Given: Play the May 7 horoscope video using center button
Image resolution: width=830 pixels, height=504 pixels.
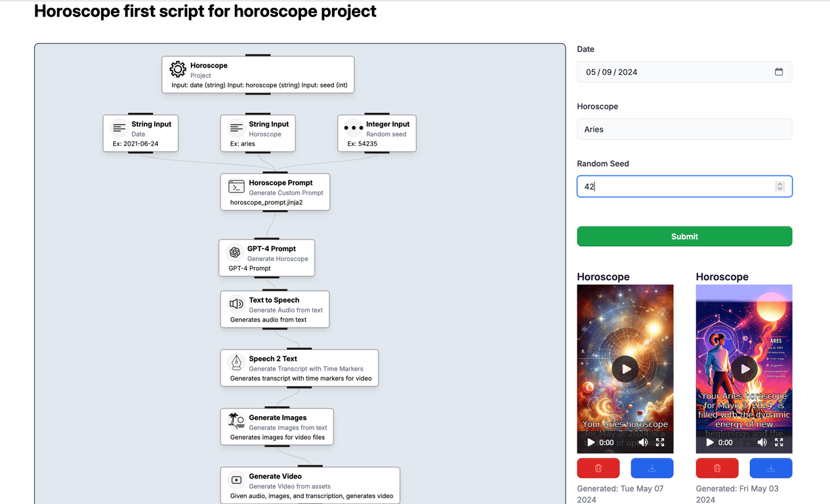Looking at the screenshot, I should pos(625,369).
